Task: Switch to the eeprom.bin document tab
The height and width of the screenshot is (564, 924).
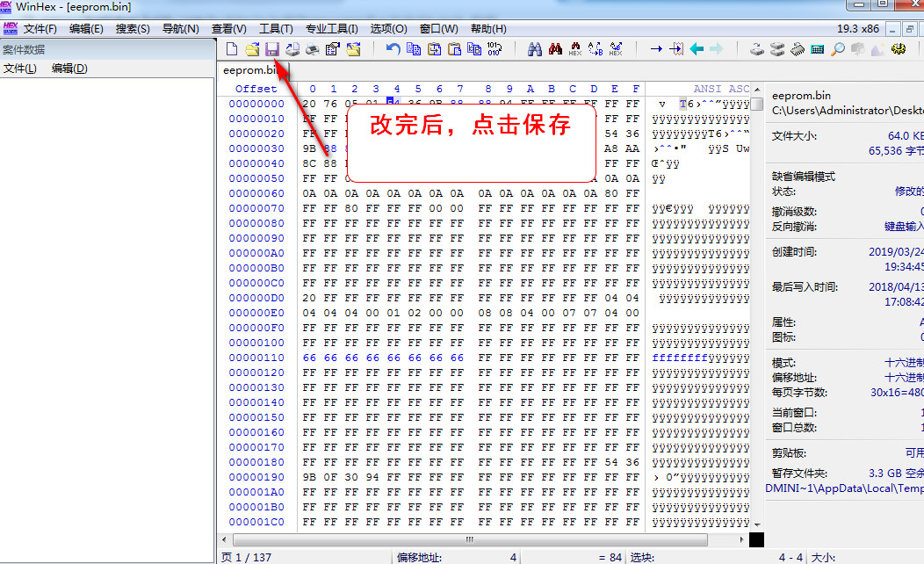Action: tap(249, 69)
